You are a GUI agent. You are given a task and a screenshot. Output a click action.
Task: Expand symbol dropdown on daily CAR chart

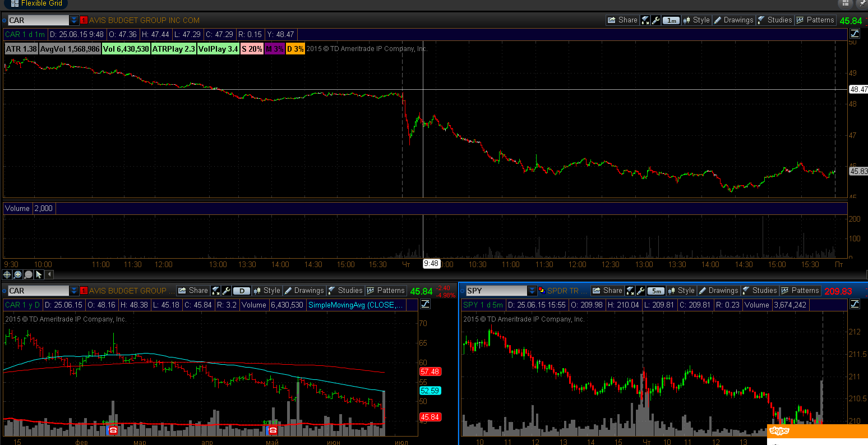(x=74, y=291)
